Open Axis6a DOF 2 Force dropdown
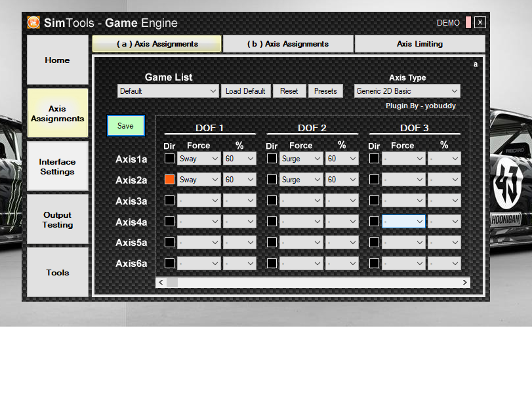 [x=301, y=264]
